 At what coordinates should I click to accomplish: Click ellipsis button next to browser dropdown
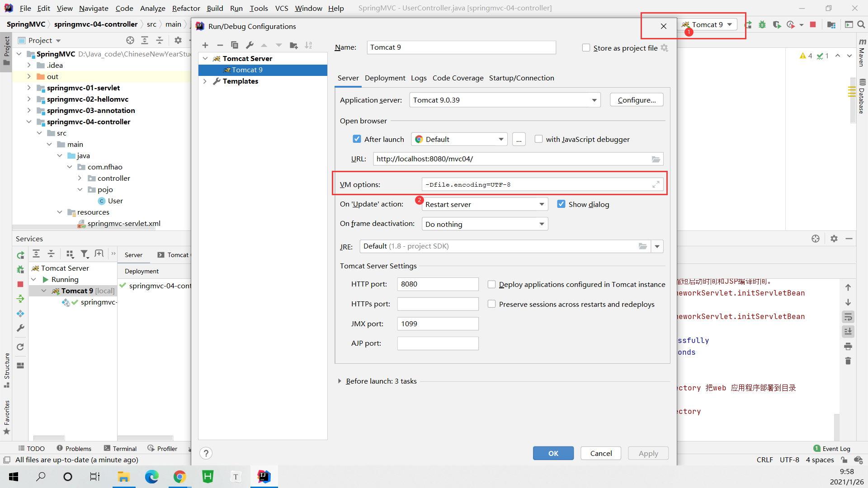(519, 140)
